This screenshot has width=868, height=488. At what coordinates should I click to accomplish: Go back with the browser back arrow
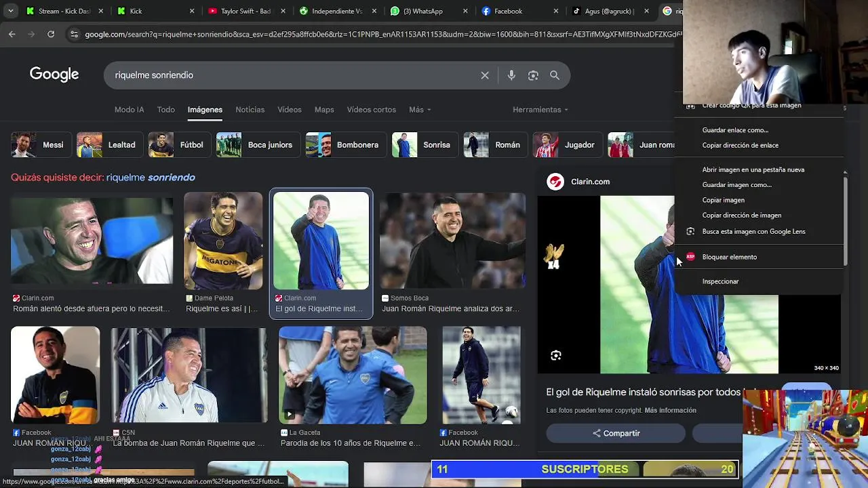point(12,34)
